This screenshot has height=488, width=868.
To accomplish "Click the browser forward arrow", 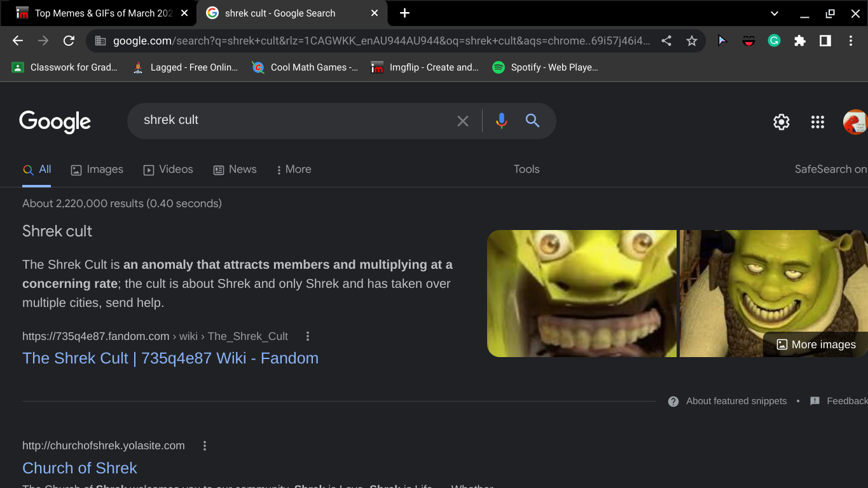I will point(43,41).
